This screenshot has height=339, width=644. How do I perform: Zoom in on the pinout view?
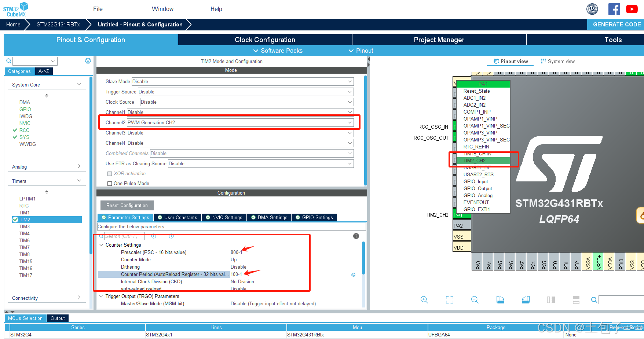424,300
